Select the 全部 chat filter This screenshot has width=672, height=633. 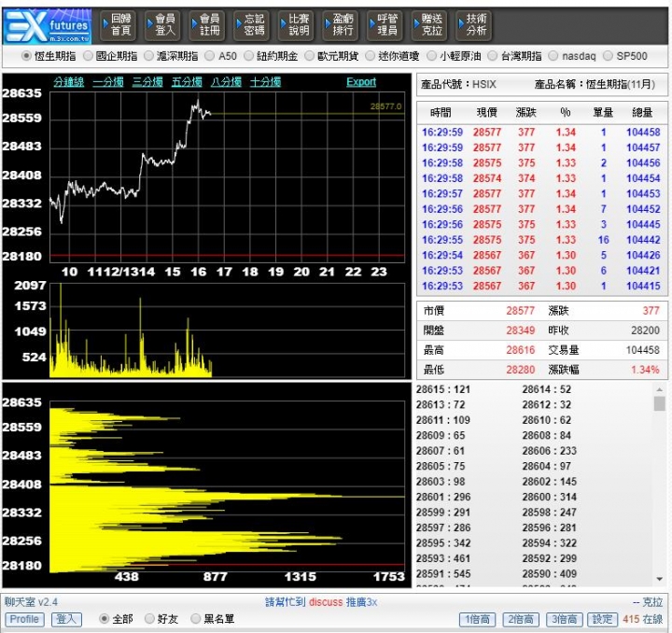pyautogui.click(x=105, y=619)
